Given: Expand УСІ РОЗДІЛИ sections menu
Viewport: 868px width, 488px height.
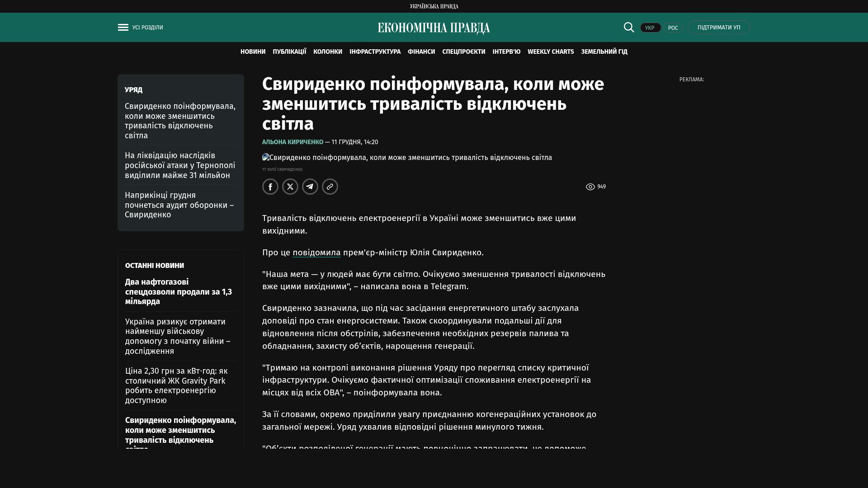Looking at the screenshot, I should [148, 28].
